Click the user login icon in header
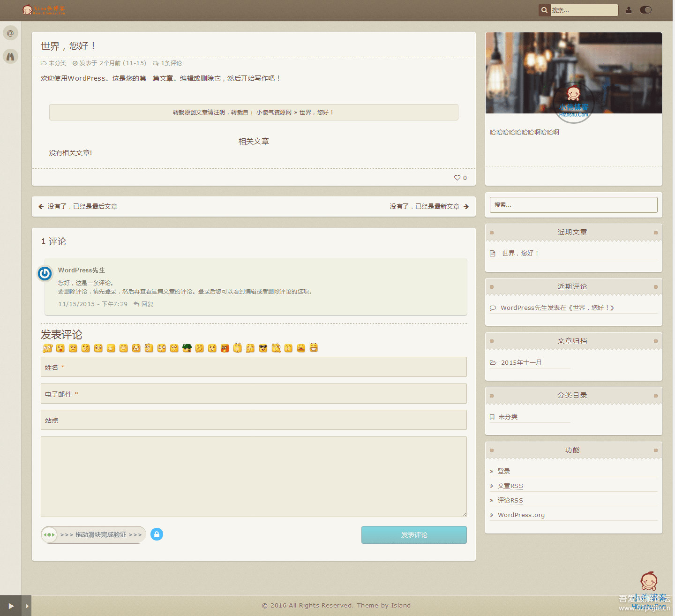Image resolution: width=675 pixels, height=616 pixels. coord(629,10)
